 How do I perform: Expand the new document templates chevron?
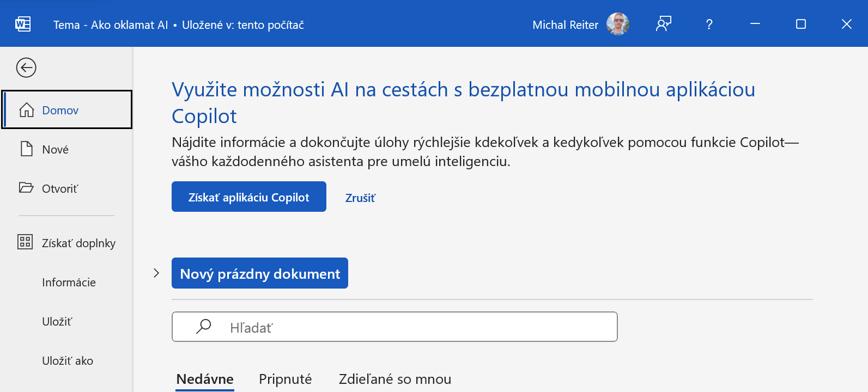point(156,273)
